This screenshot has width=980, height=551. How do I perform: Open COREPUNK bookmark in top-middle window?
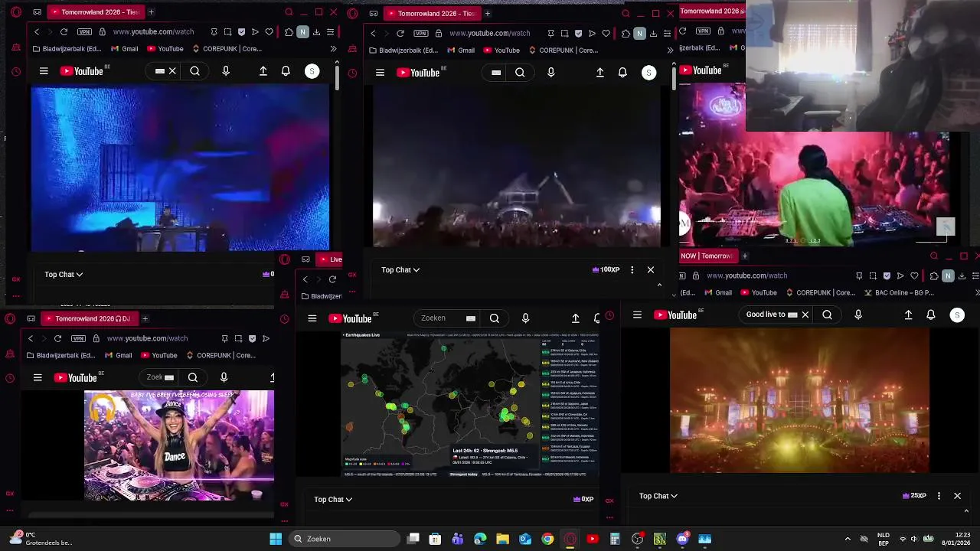[x=562, y=51]
